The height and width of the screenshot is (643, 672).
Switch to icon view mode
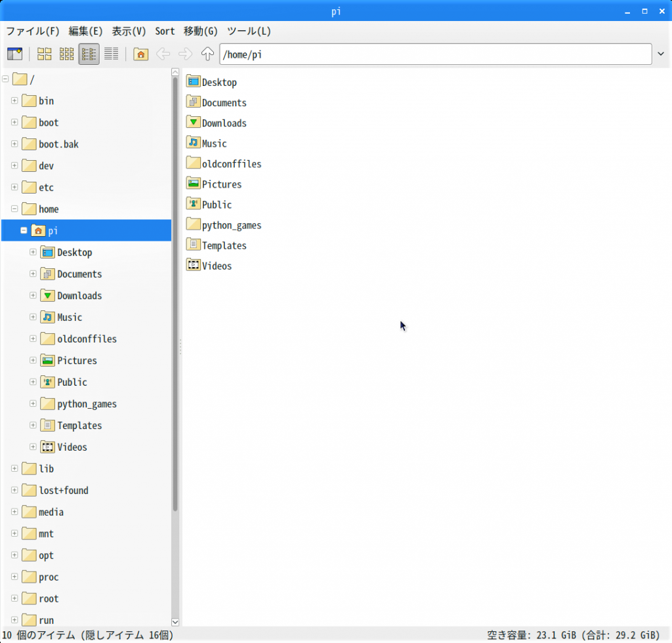44,54
